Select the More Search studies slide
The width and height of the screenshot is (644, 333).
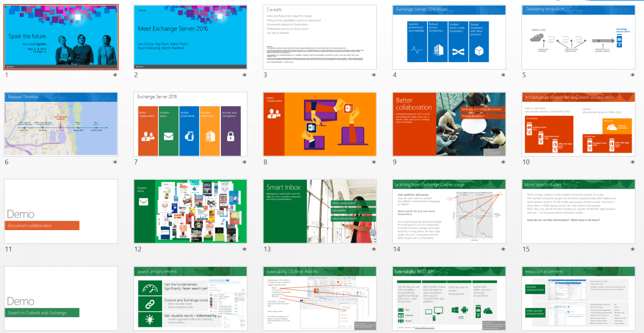tap(578, 211)
